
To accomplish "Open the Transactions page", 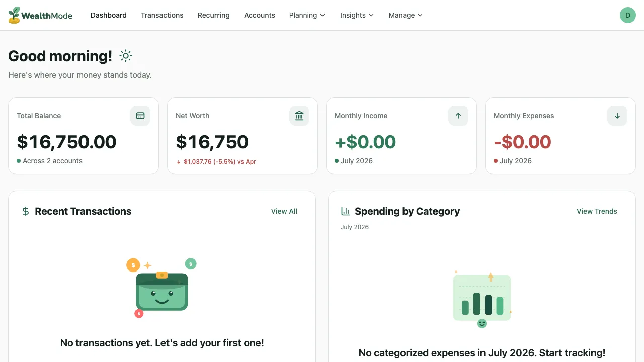I will coord(162,15).
